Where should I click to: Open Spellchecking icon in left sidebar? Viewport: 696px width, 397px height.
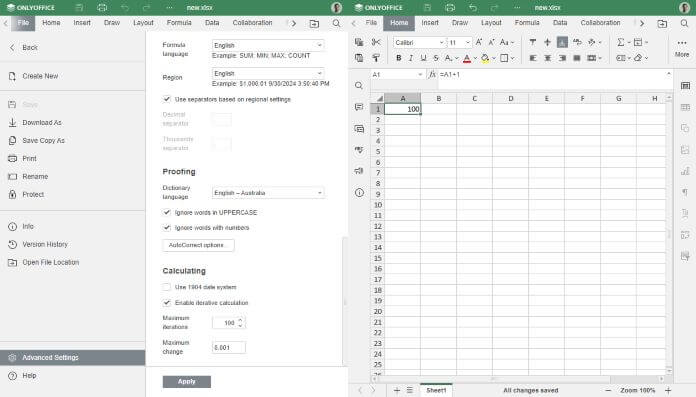coord(359,150)
